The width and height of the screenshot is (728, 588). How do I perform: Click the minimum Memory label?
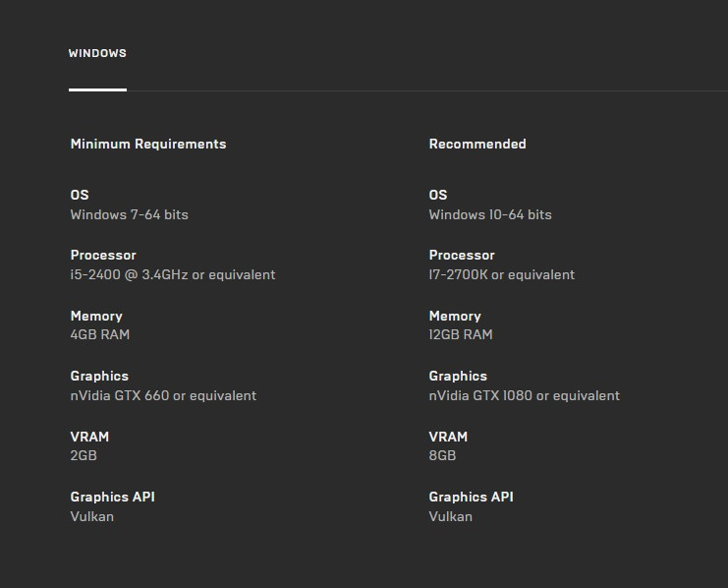pos(96,316)
